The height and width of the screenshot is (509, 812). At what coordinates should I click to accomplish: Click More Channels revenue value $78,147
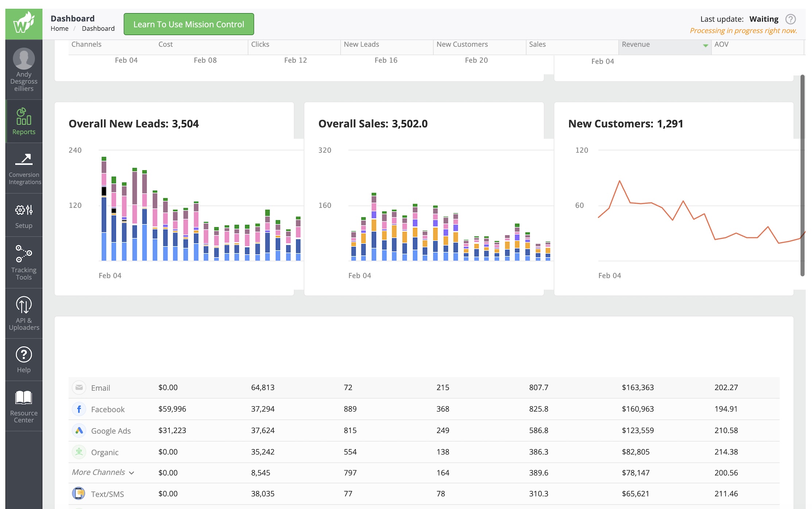635,473
